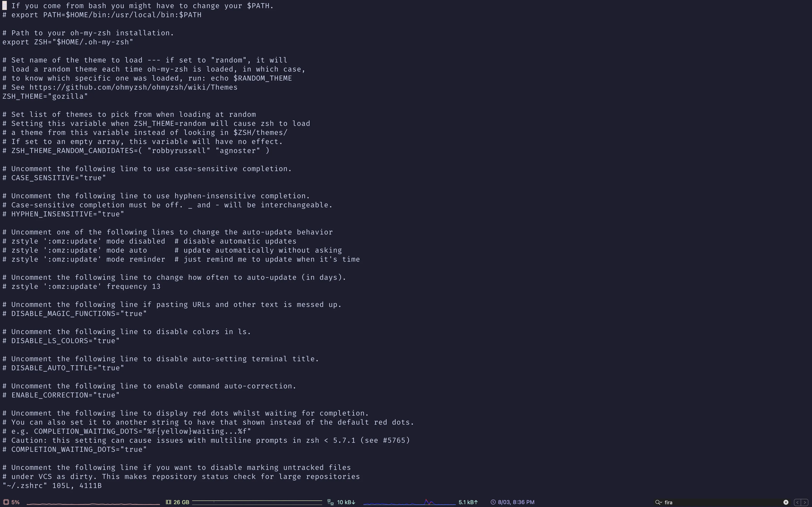Place cursor on export ZSH line
The image size is (812, 507).
(x=68, y=42)
